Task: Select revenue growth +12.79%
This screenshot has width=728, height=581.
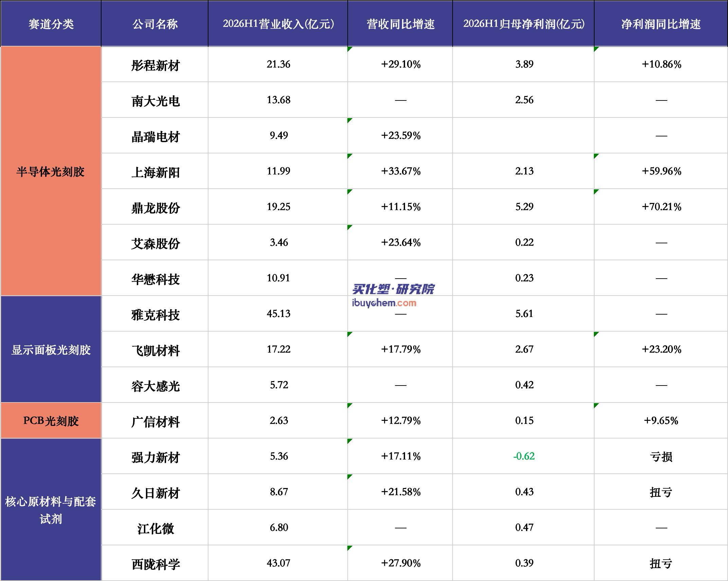Action: [401, 420]
